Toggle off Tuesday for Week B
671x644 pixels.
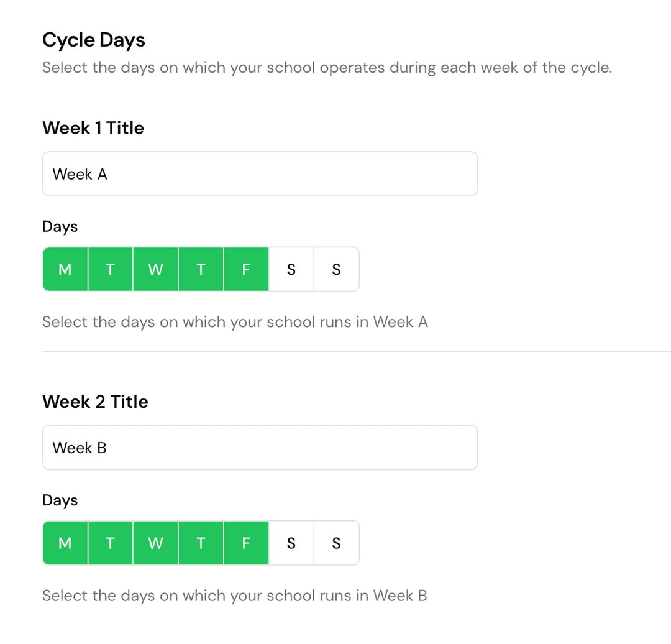[110, 543]
